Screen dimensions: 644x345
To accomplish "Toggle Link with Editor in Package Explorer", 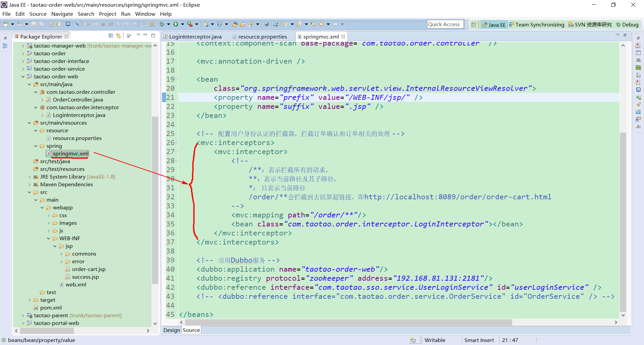I will (x=118, y=36).
